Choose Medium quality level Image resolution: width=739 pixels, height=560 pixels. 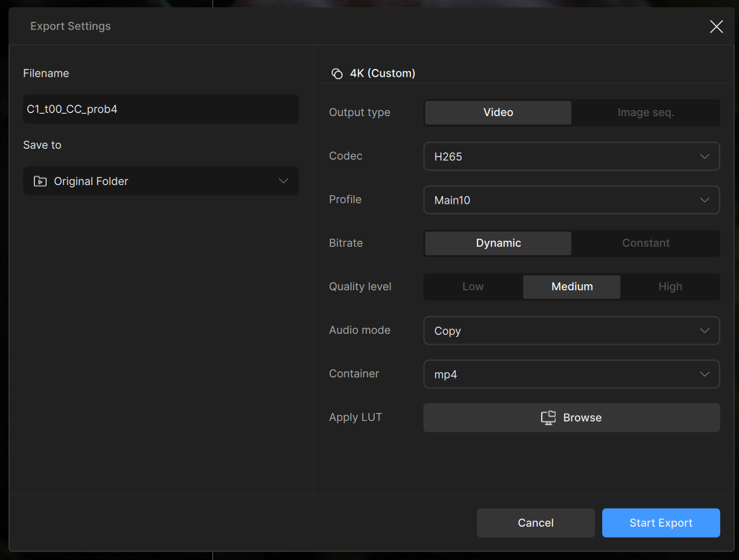point(571,287)
